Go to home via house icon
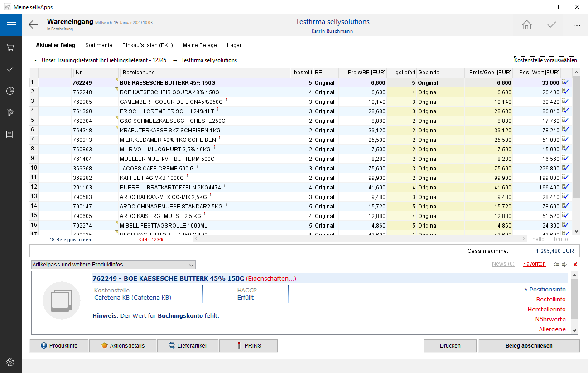 click(526, 25)
